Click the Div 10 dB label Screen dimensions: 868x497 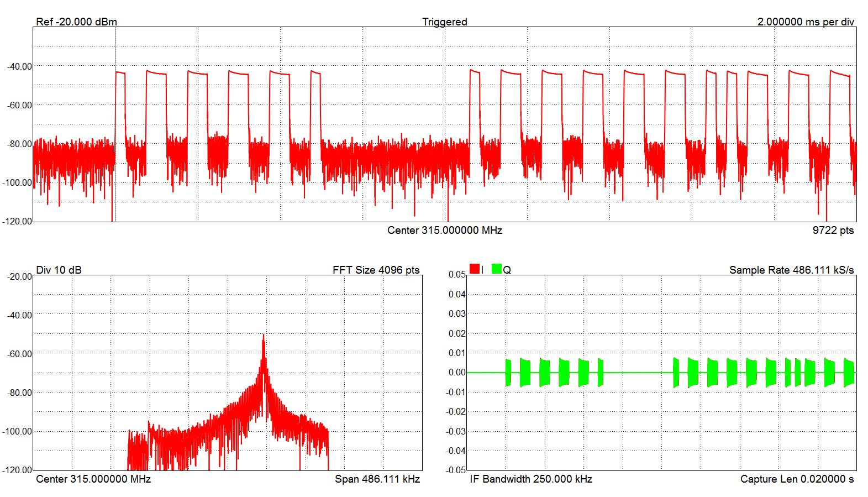pyautogui.click(x=59, y=270)
